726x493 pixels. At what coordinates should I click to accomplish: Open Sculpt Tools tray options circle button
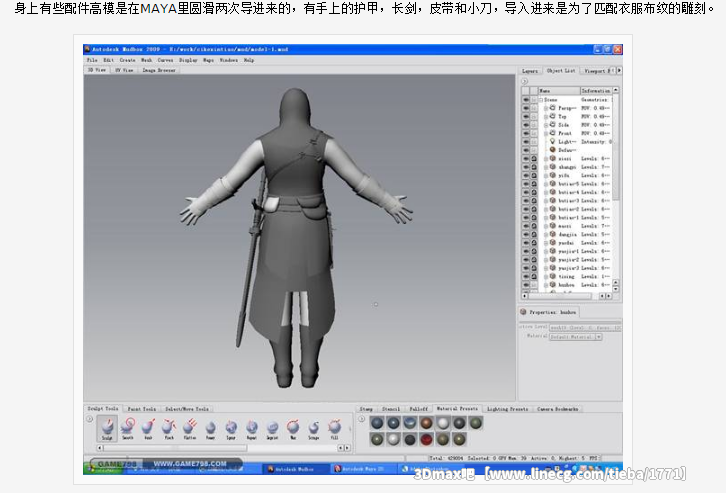pos(89,419)
